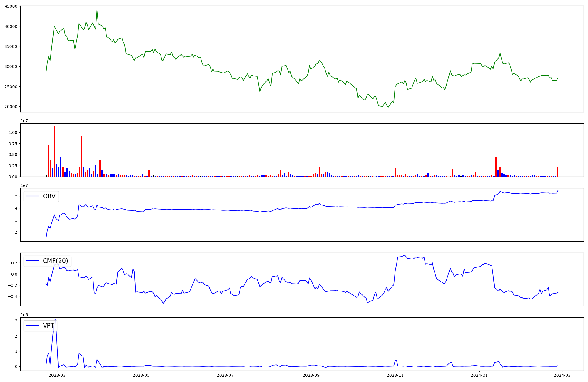Click the 45000 price axis tick label
588x382 pixels.
[11, 6]
